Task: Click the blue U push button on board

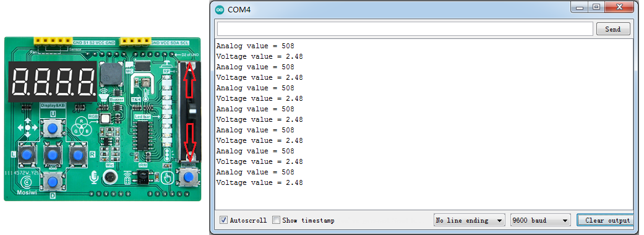Action: [52, 129]
